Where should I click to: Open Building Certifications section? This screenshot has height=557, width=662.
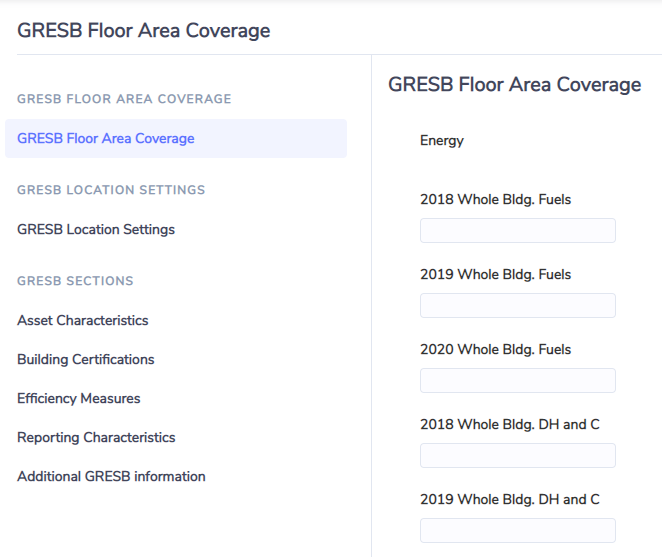point(86,359)
